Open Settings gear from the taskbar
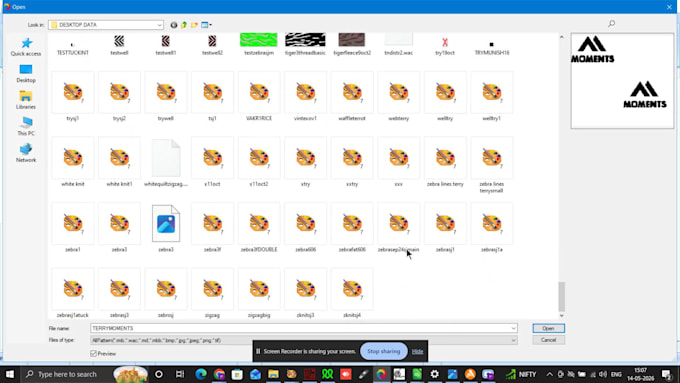Image resolution: width=680 pixels, height=383 pixels. [x=434, y=374]
